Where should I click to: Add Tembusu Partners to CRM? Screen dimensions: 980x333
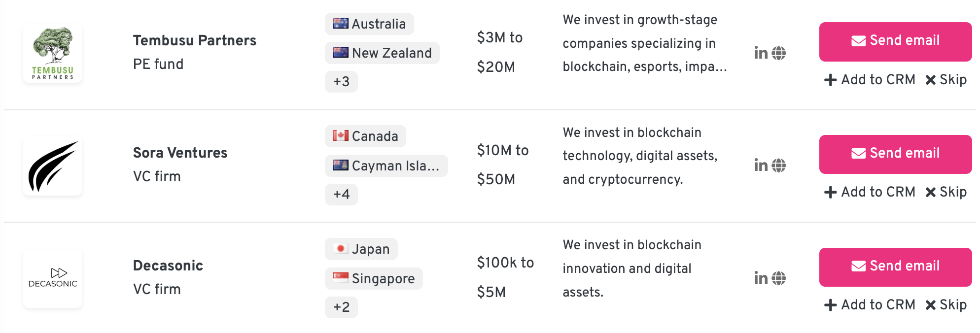870,80
